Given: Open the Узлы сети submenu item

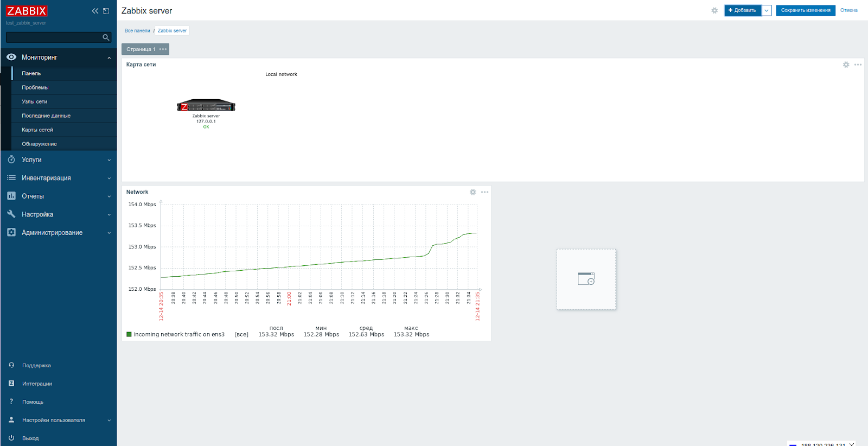Looking at the screenshot, I should point(64,101).
